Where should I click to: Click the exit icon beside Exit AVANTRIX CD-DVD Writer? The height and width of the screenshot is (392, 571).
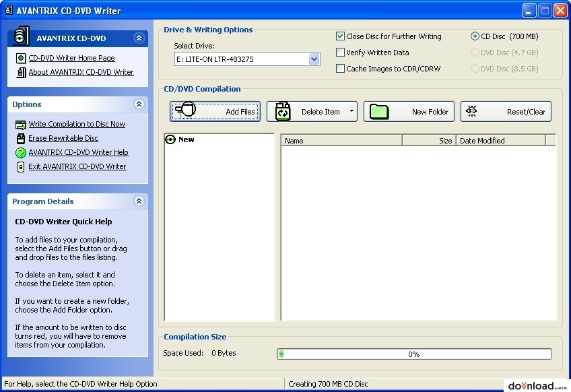tap(21, 167)
